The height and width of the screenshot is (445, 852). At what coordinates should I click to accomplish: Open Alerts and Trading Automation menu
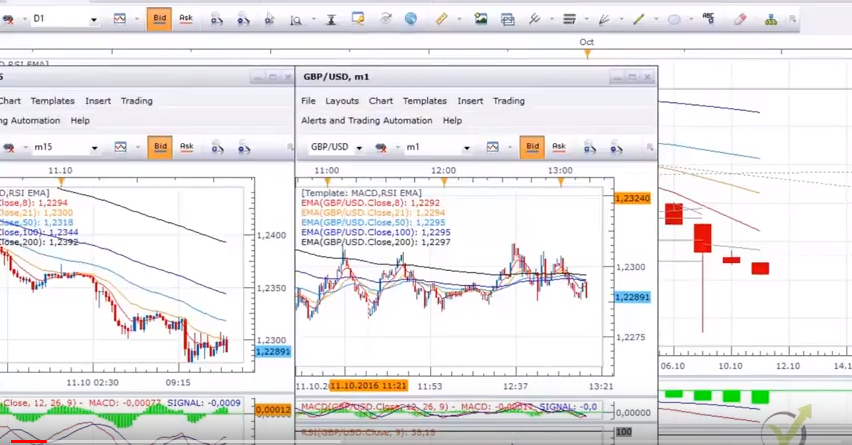(x=366, y=121)
